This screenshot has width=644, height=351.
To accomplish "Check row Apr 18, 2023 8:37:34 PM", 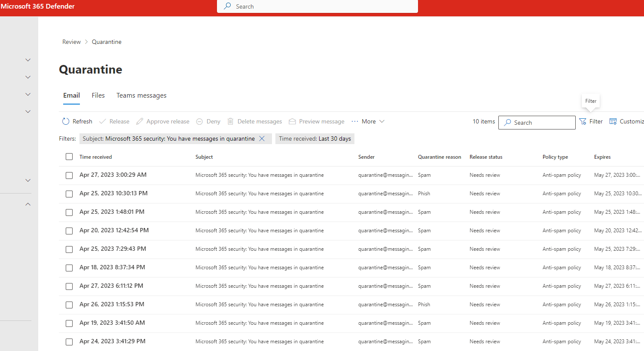I will [x=69, y=268].
